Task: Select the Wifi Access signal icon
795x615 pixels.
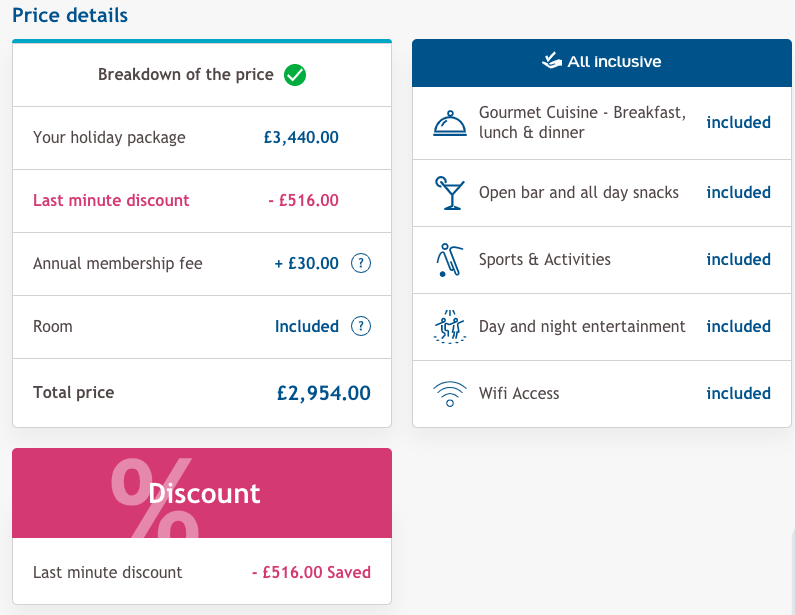Action: 450,393
